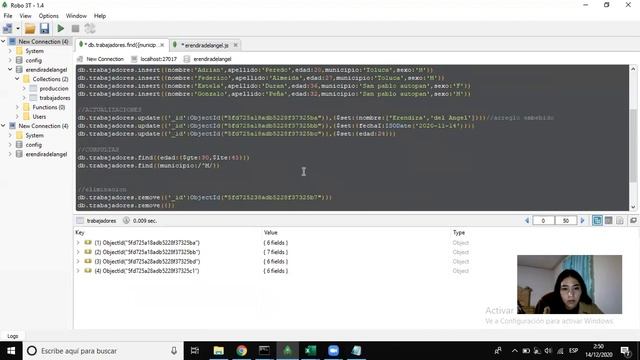Close the db.trabajadores.find tab
Viewport: 640px width, 360px height.
click(162, 45)
